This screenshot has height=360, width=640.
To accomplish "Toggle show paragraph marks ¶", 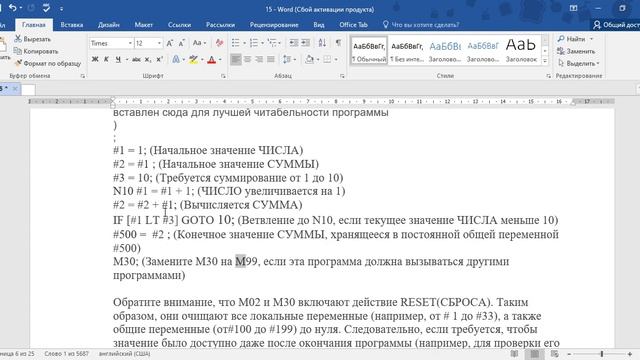I will (x=338, y=43).
